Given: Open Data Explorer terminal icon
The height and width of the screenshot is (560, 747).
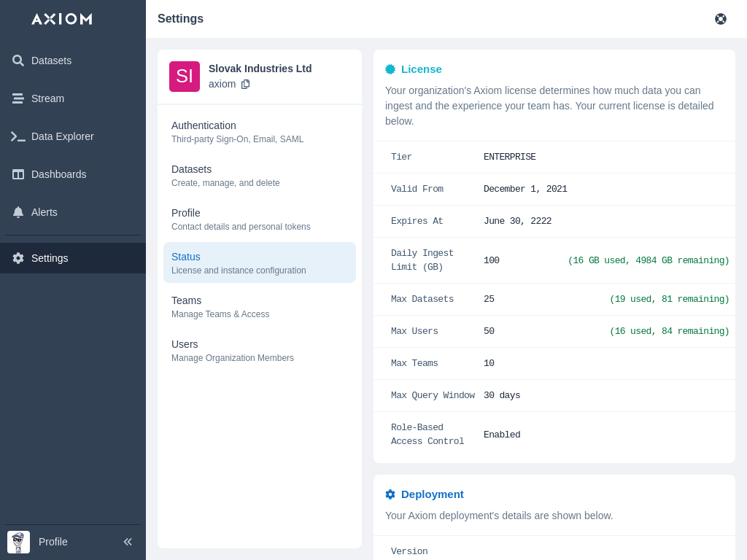Looking at the screenshot, I should 18,136.
